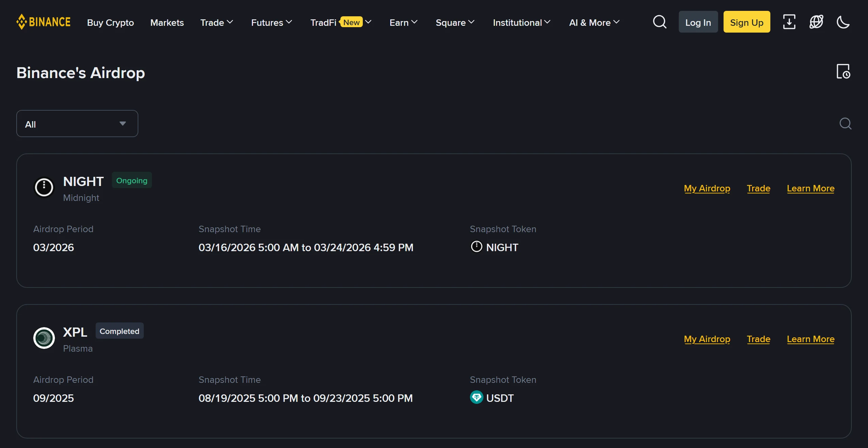Expand the Earn menu
Screen dimensions: 868x448
pos(403,22)
